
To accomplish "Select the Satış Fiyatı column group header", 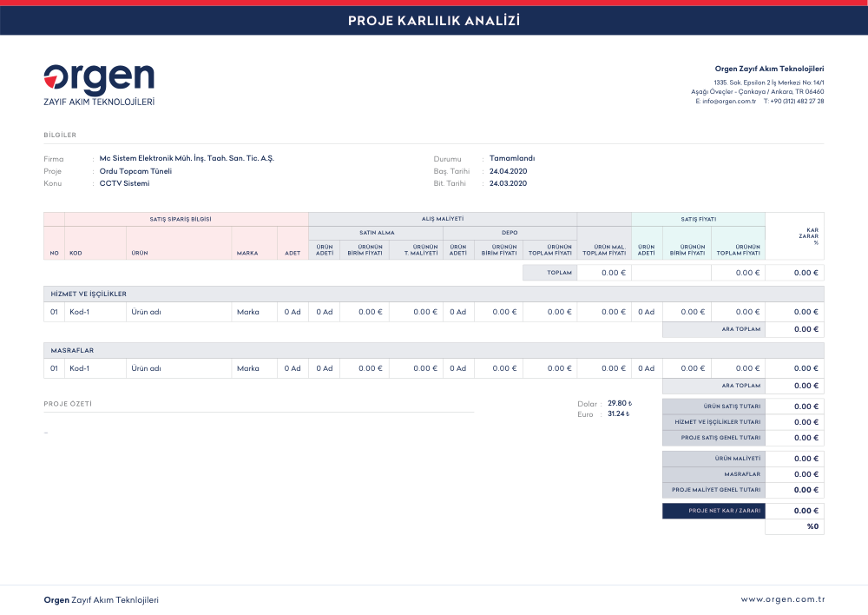I will [698, 220].
